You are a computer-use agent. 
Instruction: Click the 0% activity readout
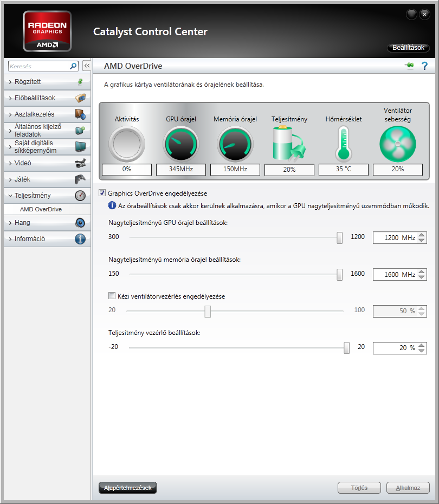pos(127,170)
